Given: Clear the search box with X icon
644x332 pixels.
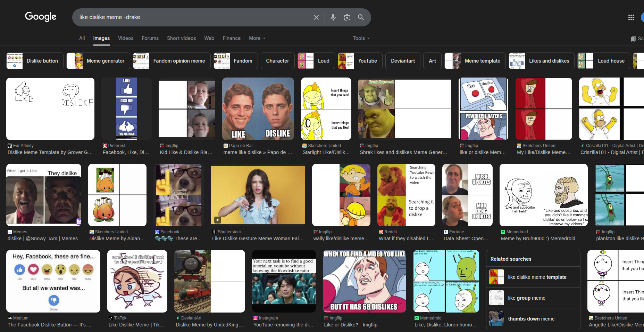Looking at the screenshot, I should [316, 17].
